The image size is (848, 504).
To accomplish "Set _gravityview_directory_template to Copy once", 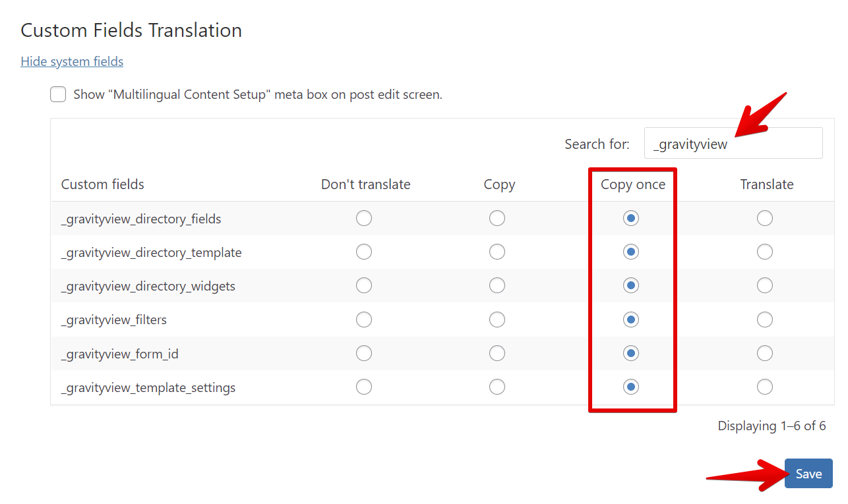I will [x=631, y=252].
